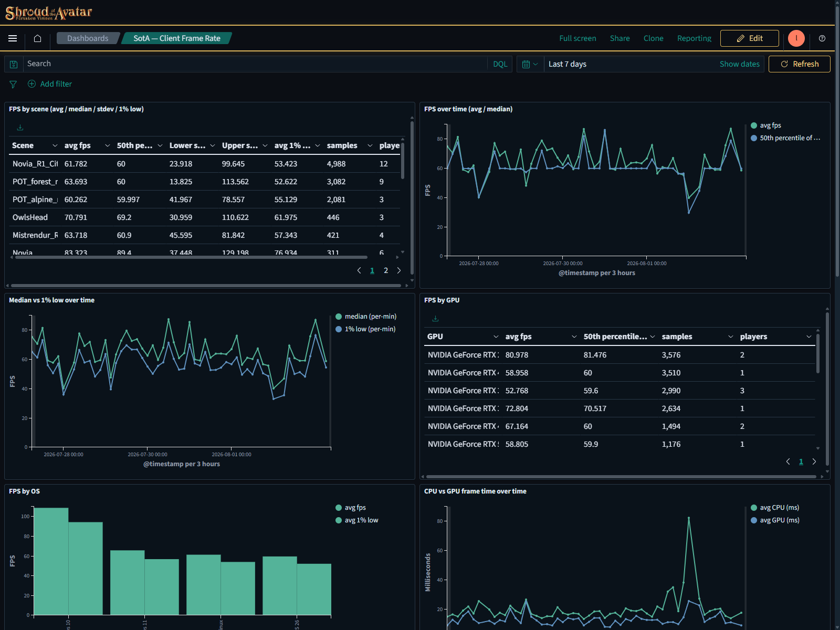Screen dimensions: 840x630
Task: Open the hamburger navigation menu
Action: click(x=13, y=38)
